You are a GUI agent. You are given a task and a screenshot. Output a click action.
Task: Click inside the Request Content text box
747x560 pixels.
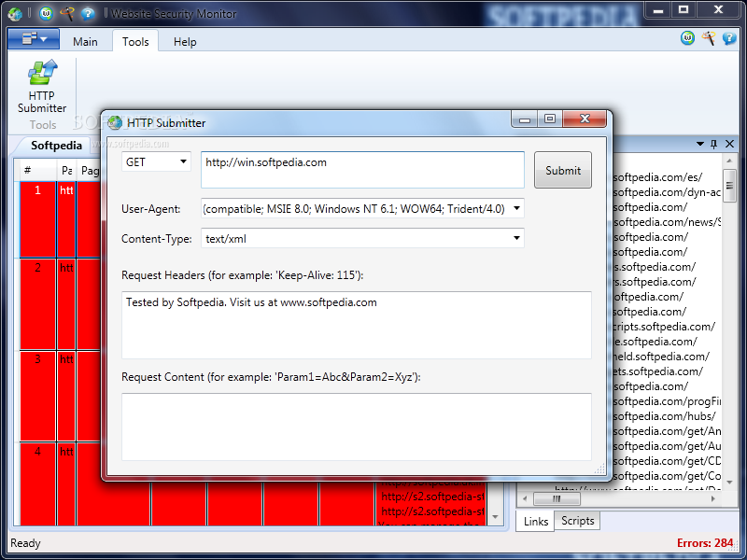357,427
